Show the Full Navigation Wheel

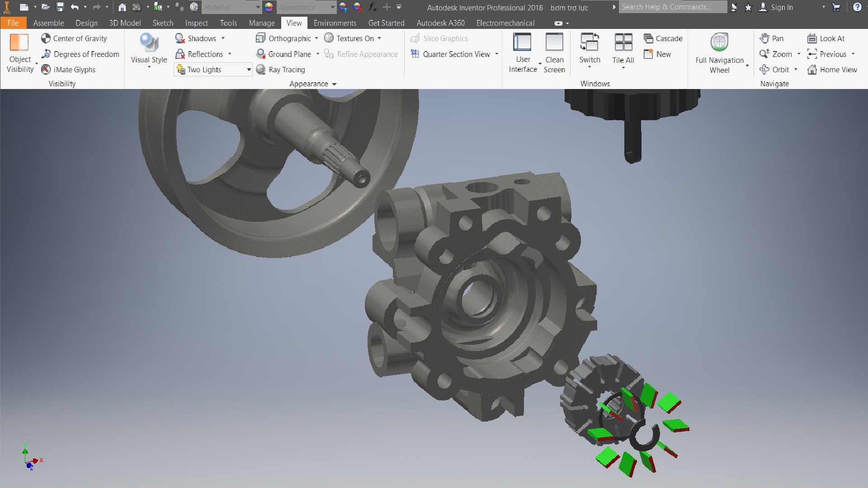[x=719, y=53]
